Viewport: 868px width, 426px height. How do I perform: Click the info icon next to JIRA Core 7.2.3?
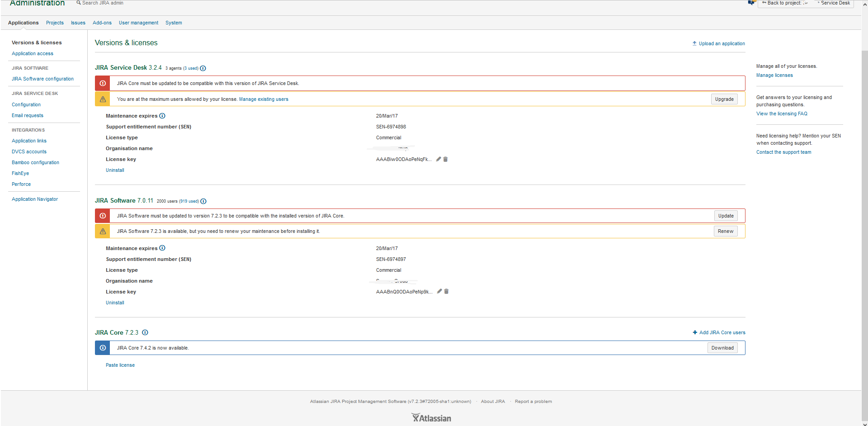145,332
